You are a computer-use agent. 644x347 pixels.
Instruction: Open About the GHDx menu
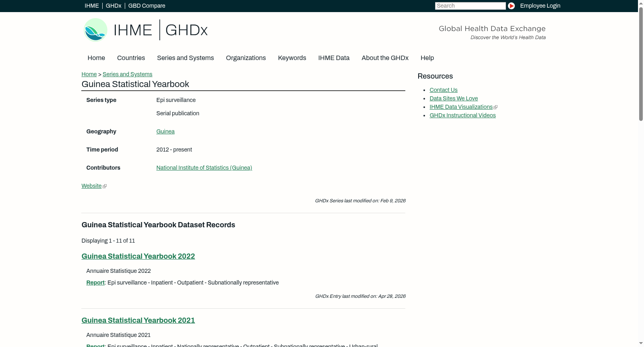click(385, 58)
